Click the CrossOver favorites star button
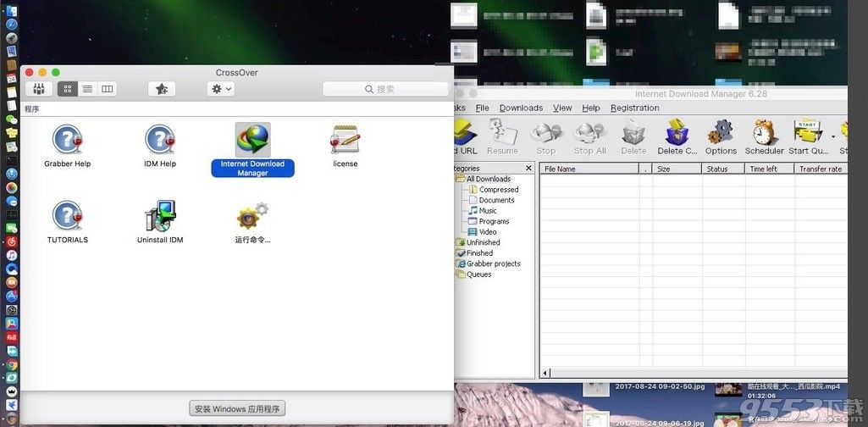 162,89
